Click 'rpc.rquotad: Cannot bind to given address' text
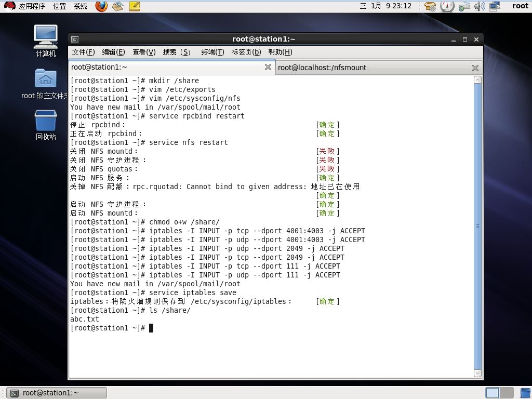Screen dimensions: 532x399 coord(220,187)
